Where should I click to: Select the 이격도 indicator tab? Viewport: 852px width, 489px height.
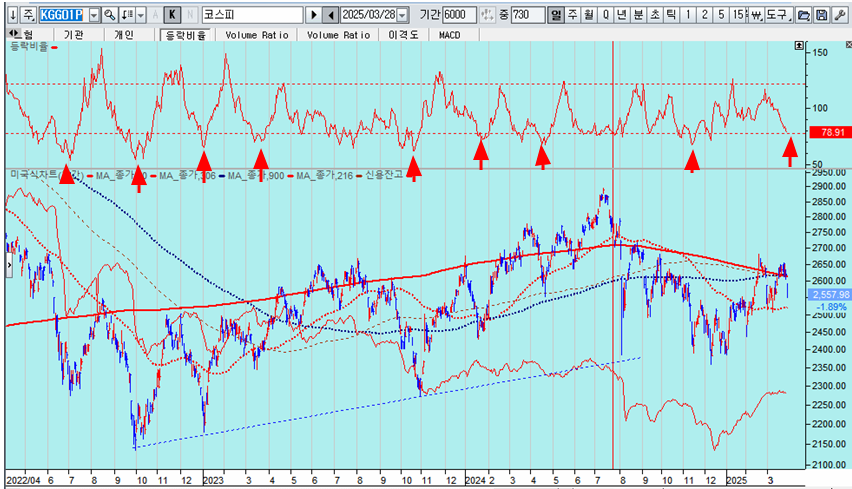pyautogui.click(x=405, y=34)
